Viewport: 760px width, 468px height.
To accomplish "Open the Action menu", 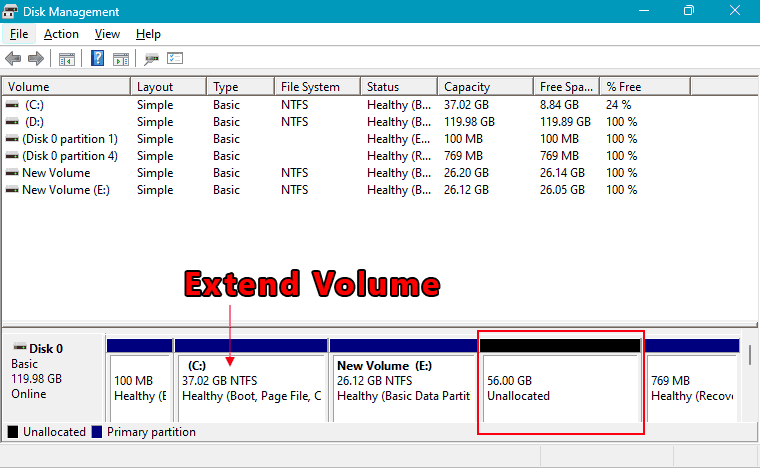I will 61,34.
